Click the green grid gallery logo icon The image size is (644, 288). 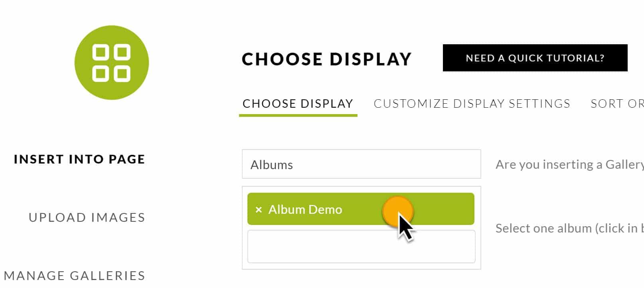click(x=112, y=63)
